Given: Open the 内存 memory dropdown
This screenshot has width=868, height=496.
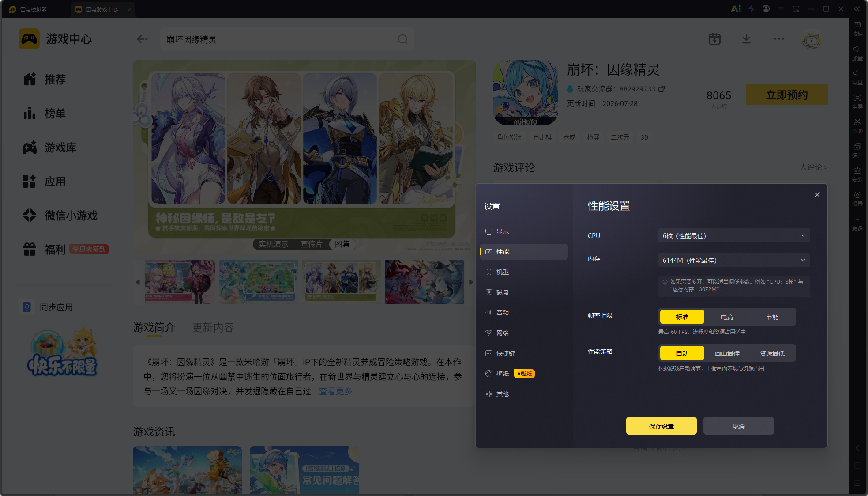Looking at the screenshot, I should pos(734,260).
